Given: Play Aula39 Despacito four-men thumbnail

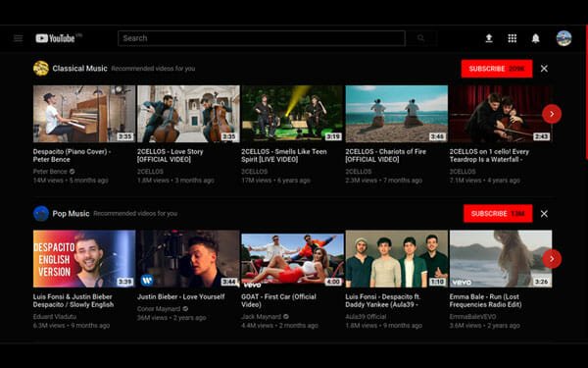Looking at the screenshot, I should pos(396,259).
